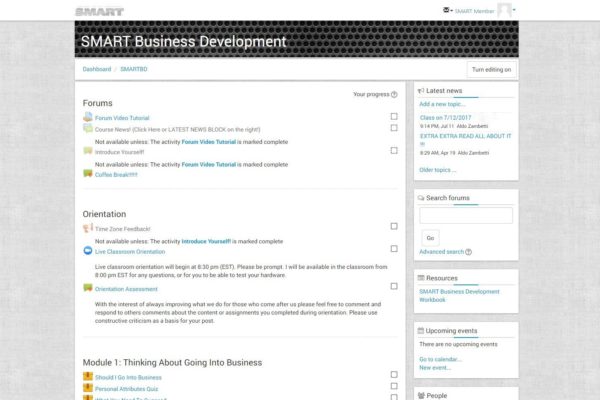
Task: Open the messages envelope icon menu
Action: coord(447,10)
